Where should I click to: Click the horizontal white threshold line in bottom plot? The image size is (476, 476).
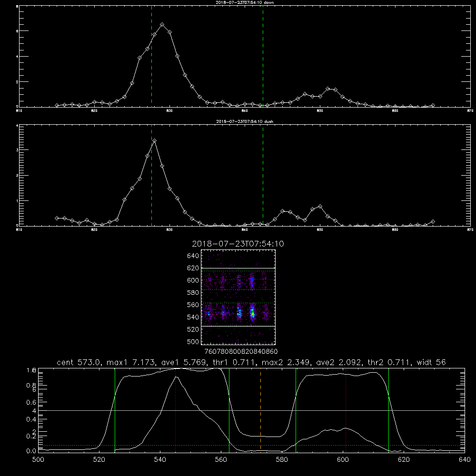(x=251, y=410)
